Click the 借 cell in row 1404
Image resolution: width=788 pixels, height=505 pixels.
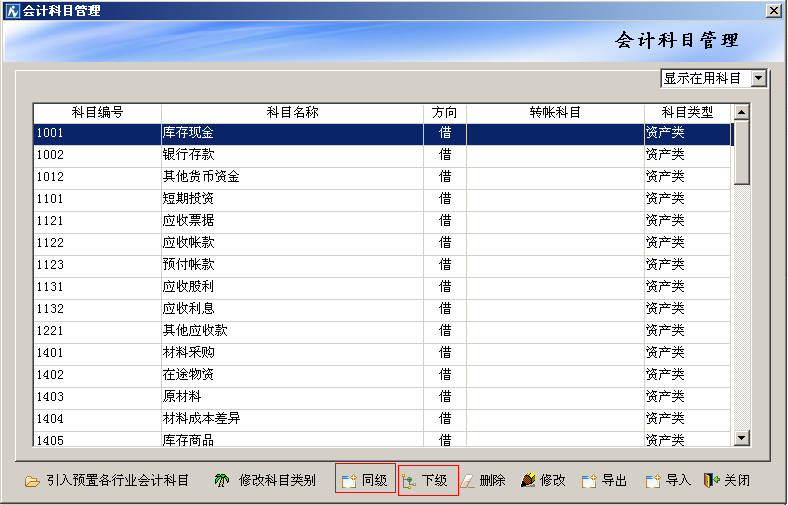[x=445, y=419]
